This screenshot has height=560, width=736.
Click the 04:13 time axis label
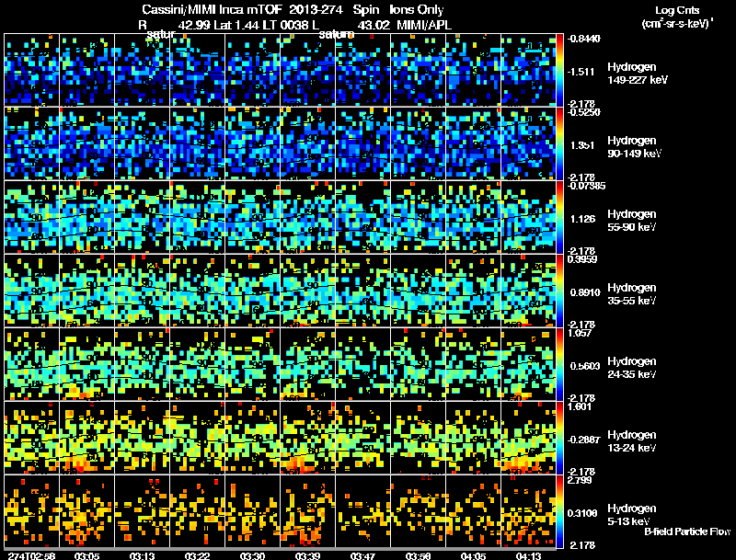click(x=528, y=555)
